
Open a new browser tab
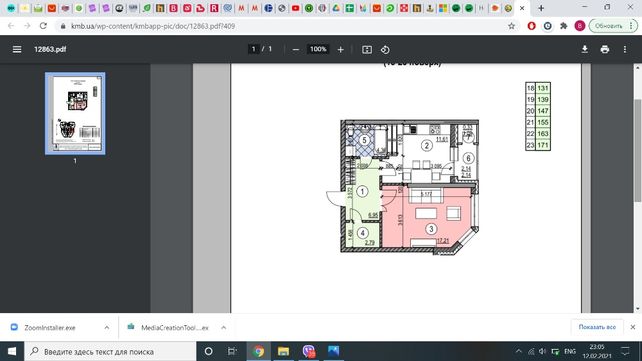coord(541,8)
